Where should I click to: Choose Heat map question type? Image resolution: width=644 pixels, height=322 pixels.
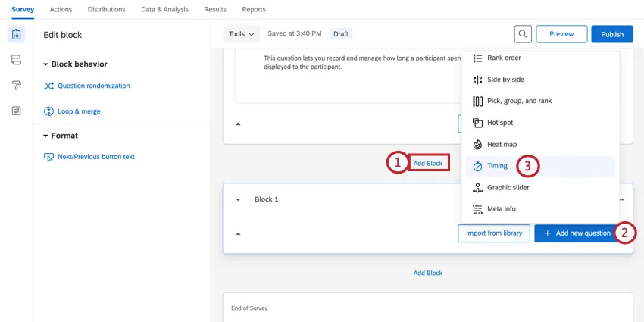tap(502, 144)
